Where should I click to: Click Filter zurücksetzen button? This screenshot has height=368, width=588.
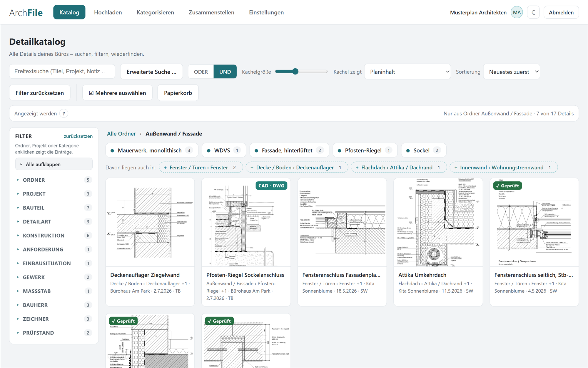[x=40, y=93]
